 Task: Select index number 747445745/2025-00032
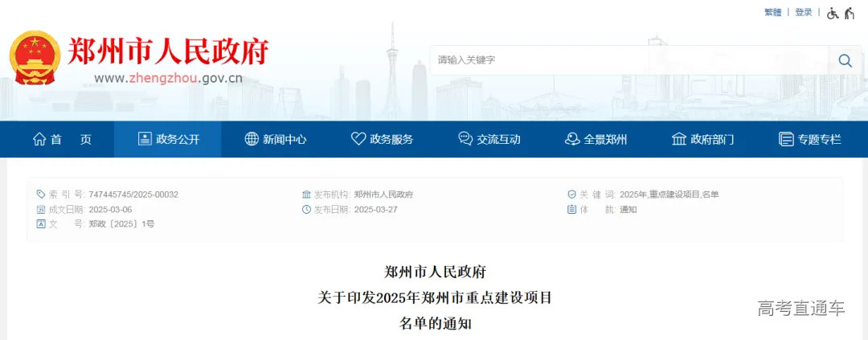point(133,195)
